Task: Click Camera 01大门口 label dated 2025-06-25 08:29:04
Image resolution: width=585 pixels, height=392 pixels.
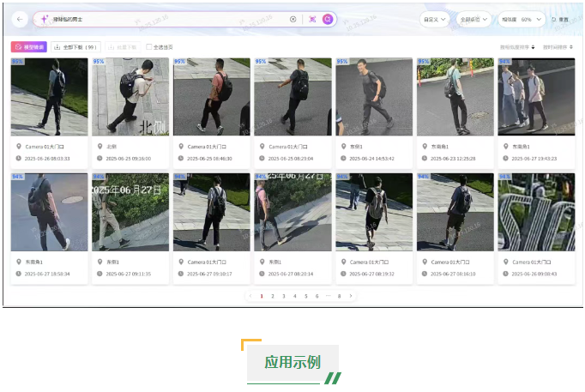Action: 288,147
